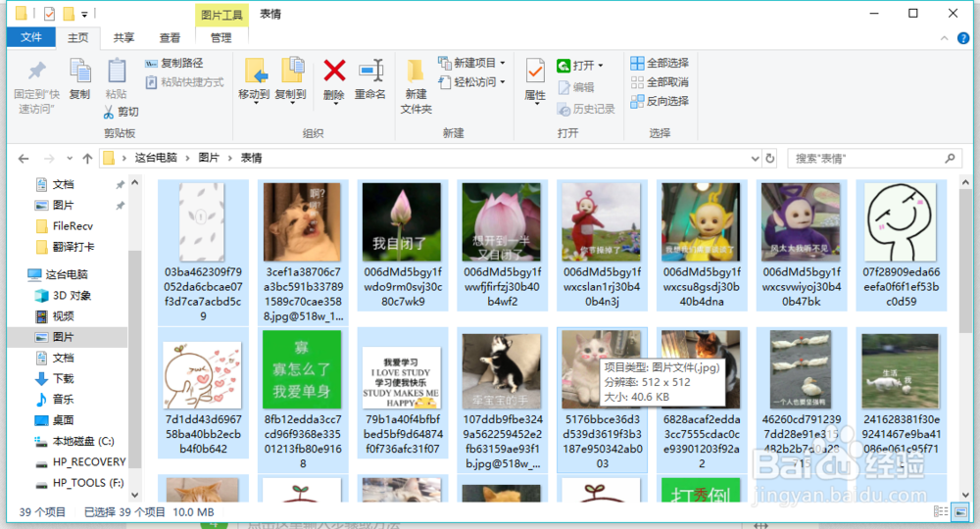
Task: Click the Picture Tools (图片工具) tab header
Action: click(x=221, y=15)
